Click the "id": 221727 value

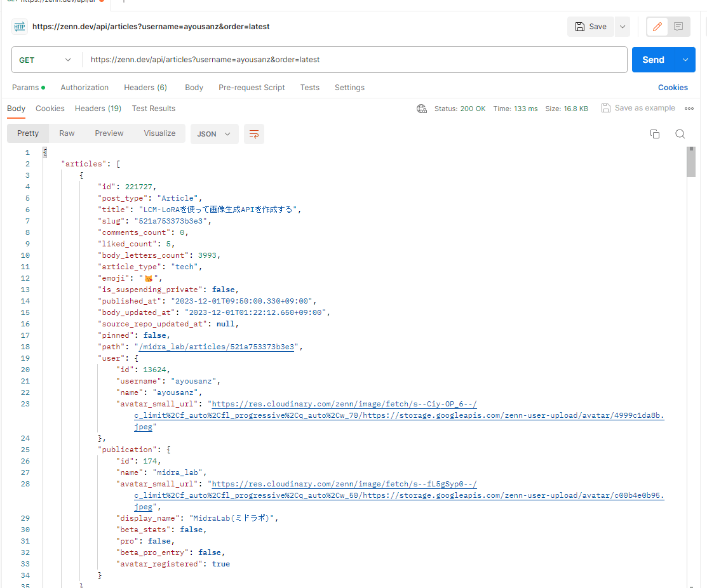pyautogui.click(x=138, y=187)
